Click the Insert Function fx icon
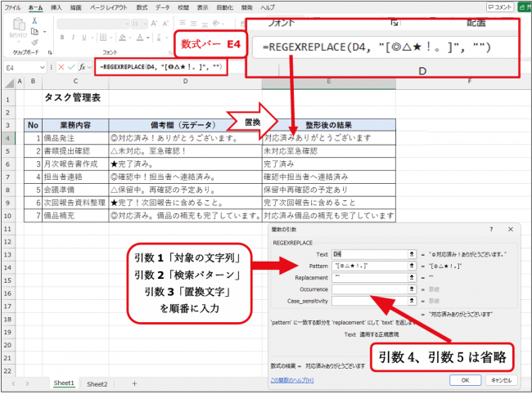Screen dimensions: 532x394 click(x=83, y=66)
